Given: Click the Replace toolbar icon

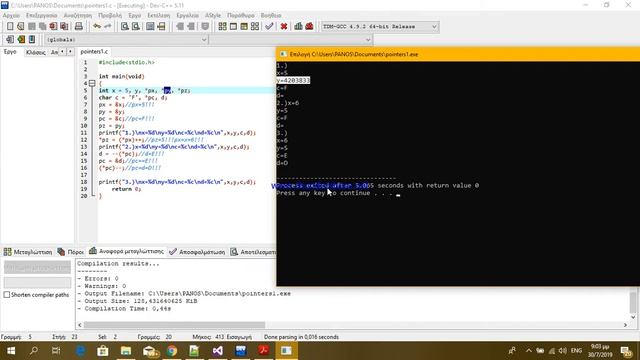Looking at the screenshot, I should tap(136, 27).
